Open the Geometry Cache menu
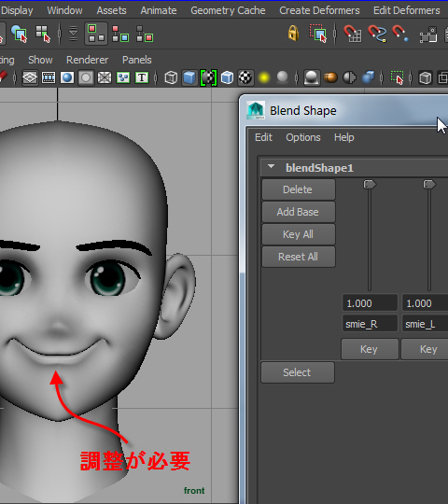Image resolution: width=448 pixels, height=504 pixels. click(228, 10)
